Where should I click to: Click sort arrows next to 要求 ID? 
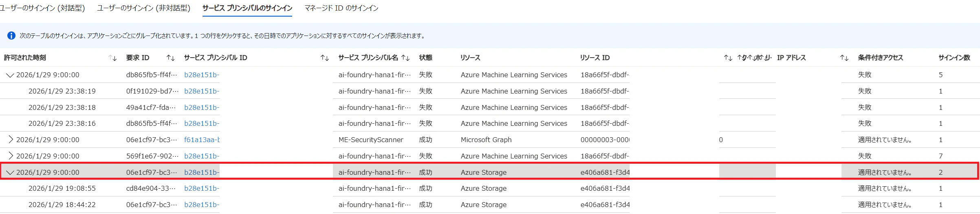point(171,58)
